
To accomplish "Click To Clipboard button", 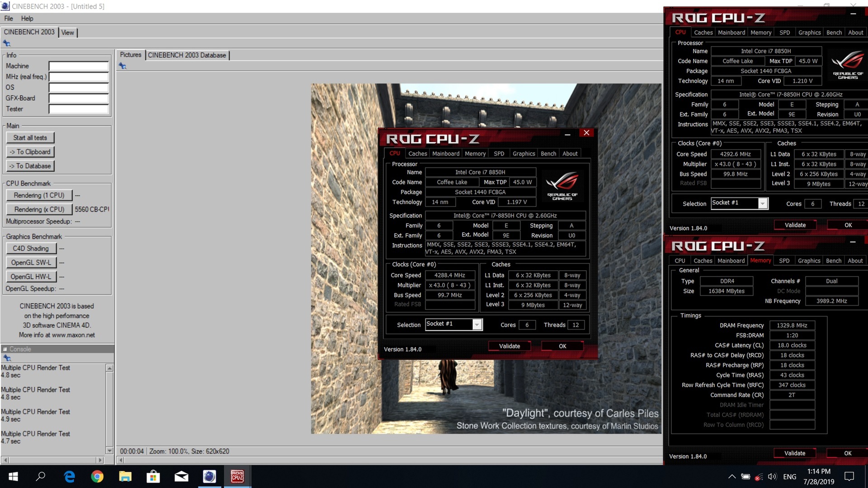I will (x=30, y=152).
